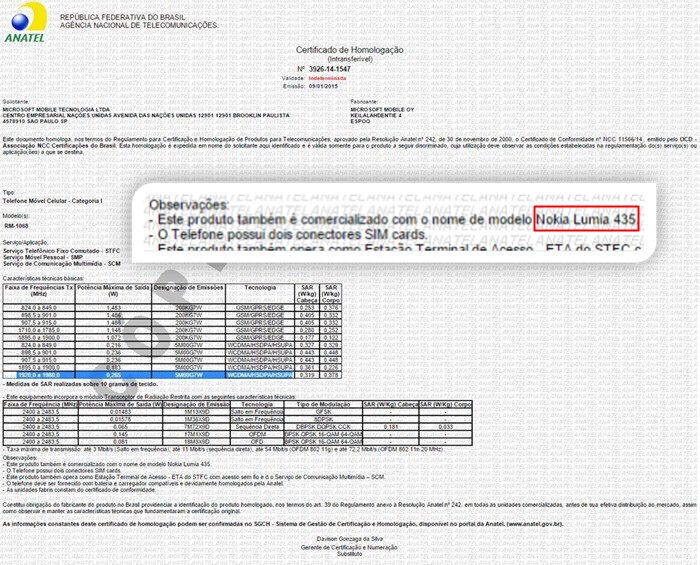Click SAR value "0,177"
This screenshot has width=700, height=565.
coord(307,338)
